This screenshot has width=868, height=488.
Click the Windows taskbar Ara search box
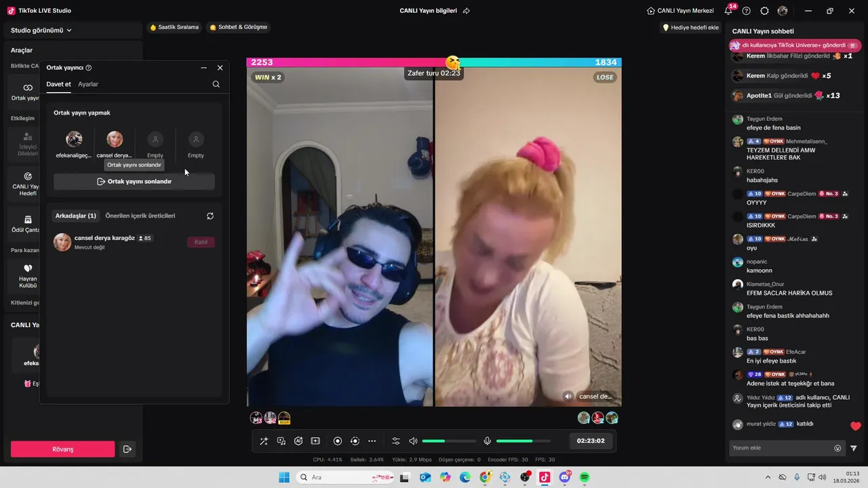[x=345, y=477]
